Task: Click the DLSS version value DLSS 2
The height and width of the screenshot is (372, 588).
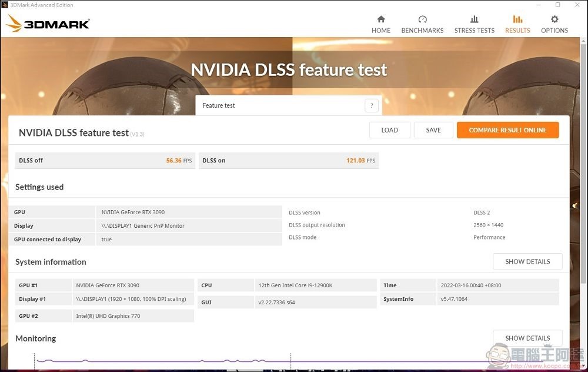Action: (482, 212)
